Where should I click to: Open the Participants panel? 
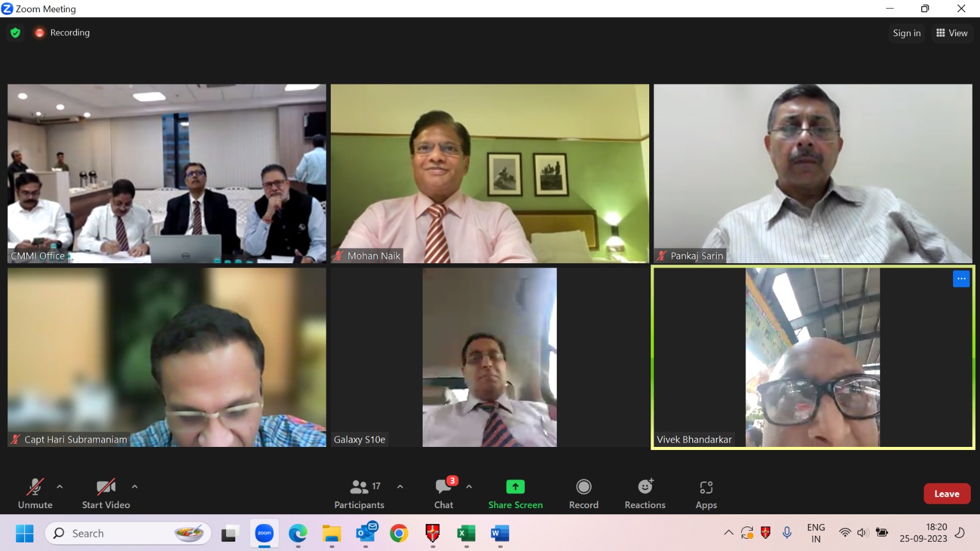(360, 493)
